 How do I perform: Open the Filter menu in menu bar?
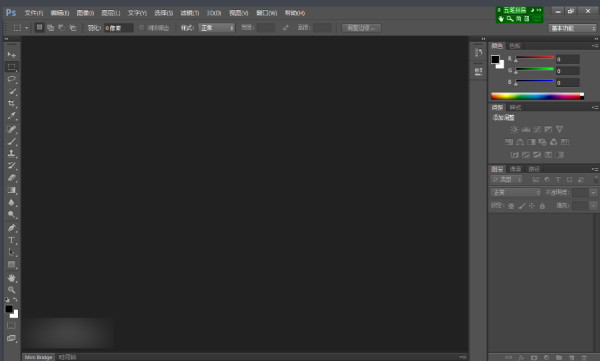click(190, 13)
